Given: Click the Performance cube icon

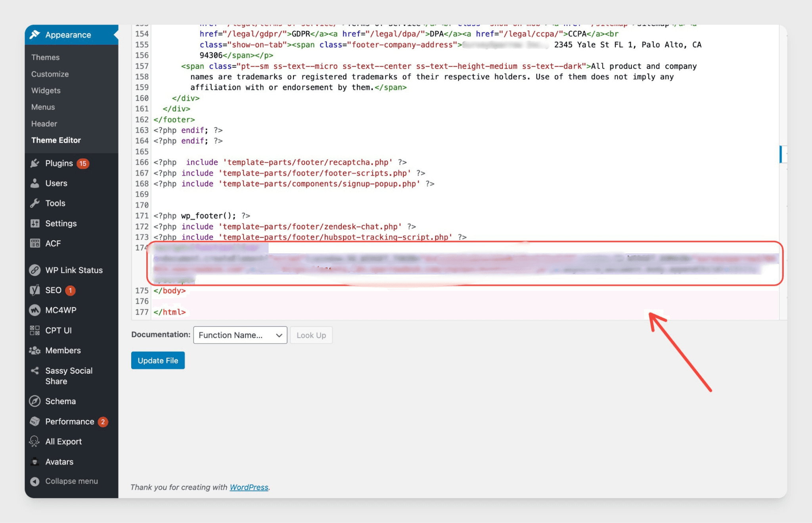Looking at the screenshot, I should click(x=35, y=422).
